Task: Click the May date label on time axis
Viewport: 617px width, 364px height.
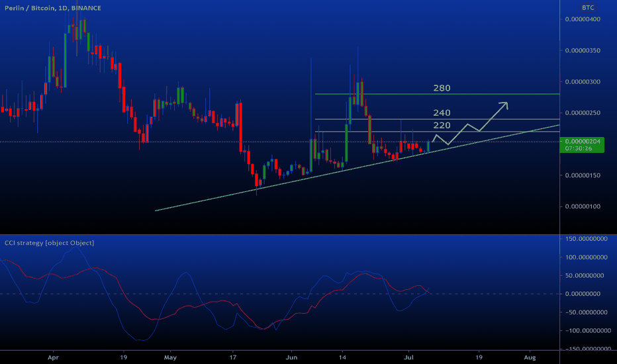Action: (170, 357)
